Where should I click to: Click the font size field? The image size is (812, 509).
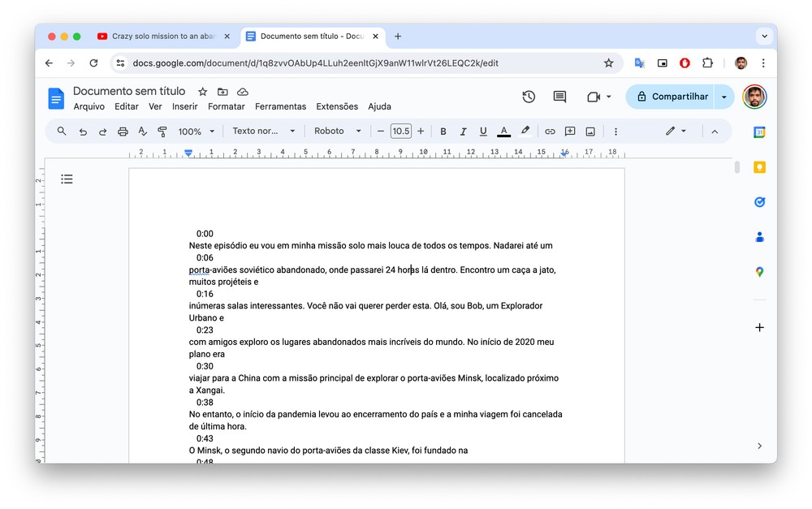coord(400,132)
